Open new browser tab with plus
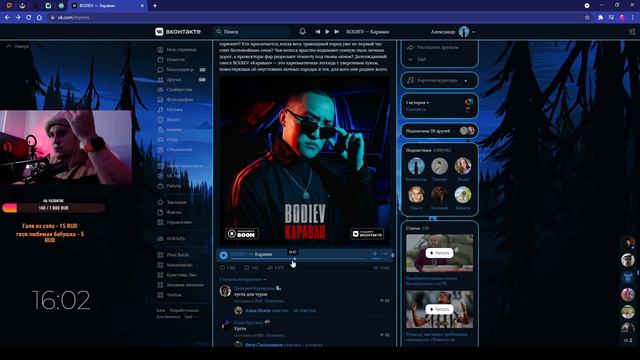 tap(155, 6)
